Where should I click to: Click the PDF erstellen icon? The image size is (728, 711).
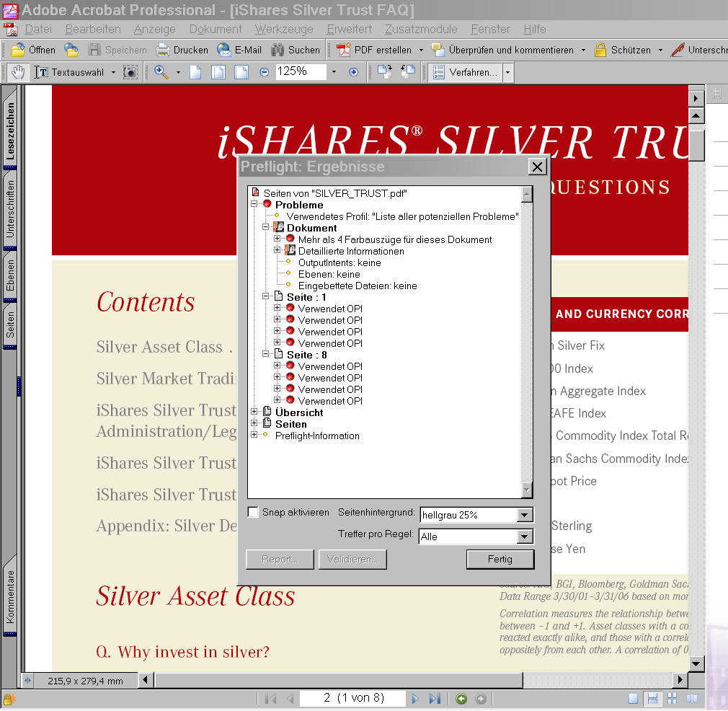pos(343,50)
